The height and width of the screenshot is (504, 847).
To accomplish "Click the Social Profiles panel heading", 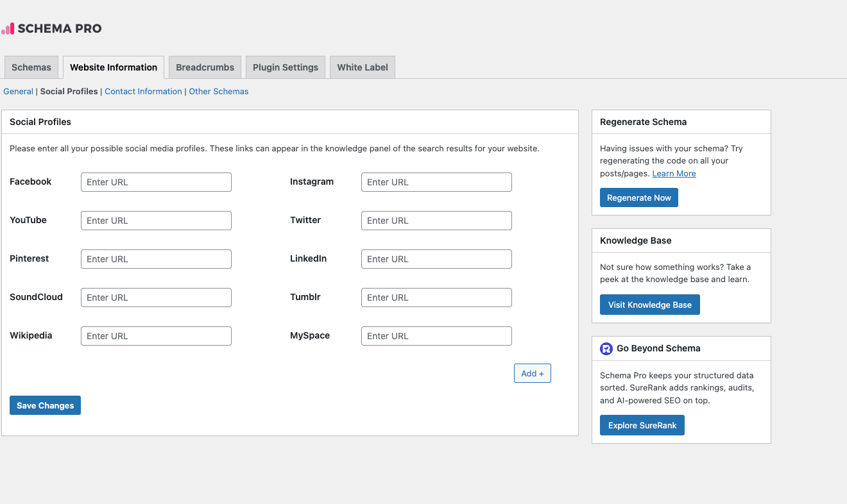I will click(40, 122).
